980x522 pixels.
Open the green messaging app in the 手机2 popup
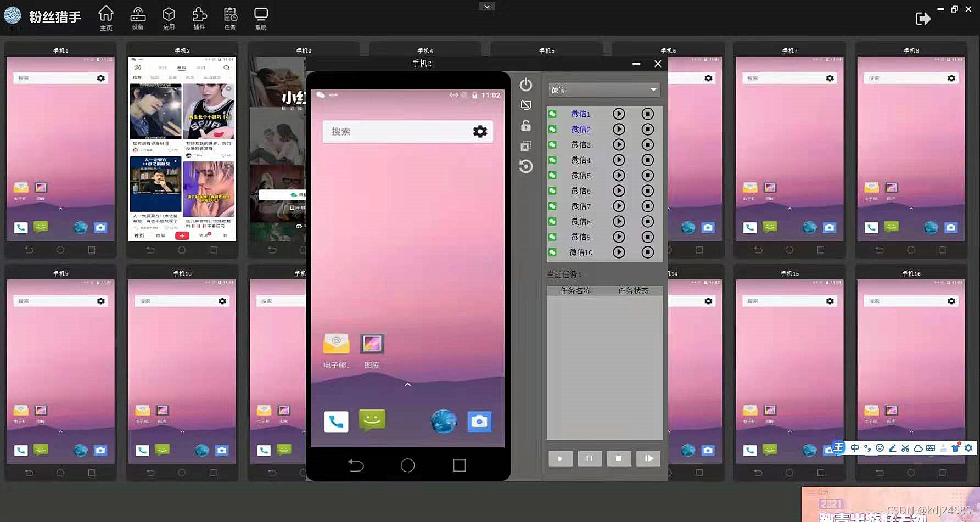point(372,420)
